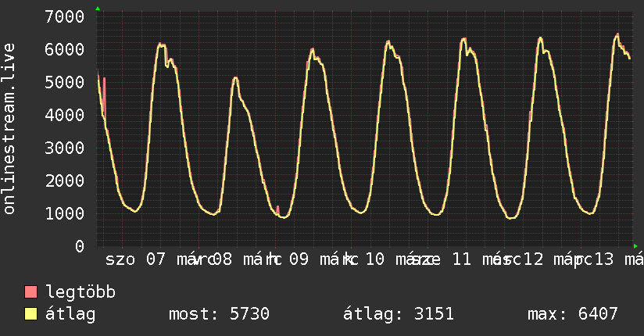The image size is (644, 336).
Task: Select the 'átlag: 3151' average statistic
Action: coord(399,315)
